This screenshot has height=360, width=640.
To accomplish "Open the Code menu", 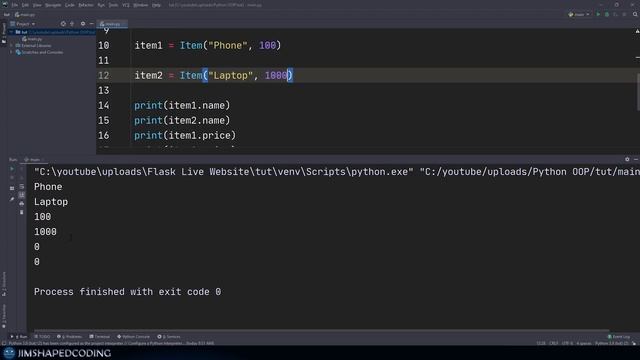I will click(x=70, y=5).
